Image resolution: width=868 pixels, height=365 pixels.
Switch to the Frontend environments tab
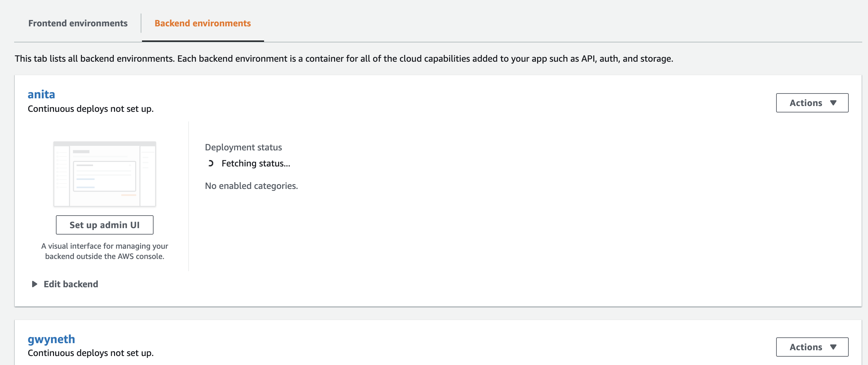[x=77, y=23]
